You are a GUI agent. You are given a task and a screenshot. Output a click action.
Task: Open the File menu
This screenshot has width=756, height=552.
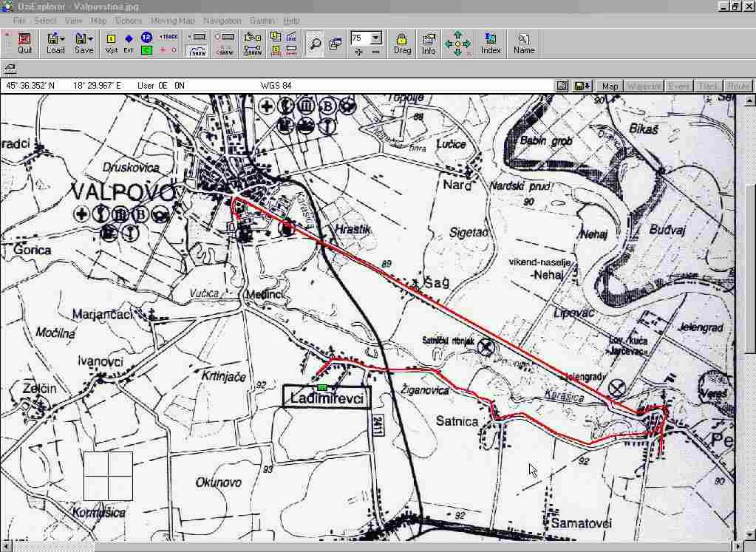point(19,21)
